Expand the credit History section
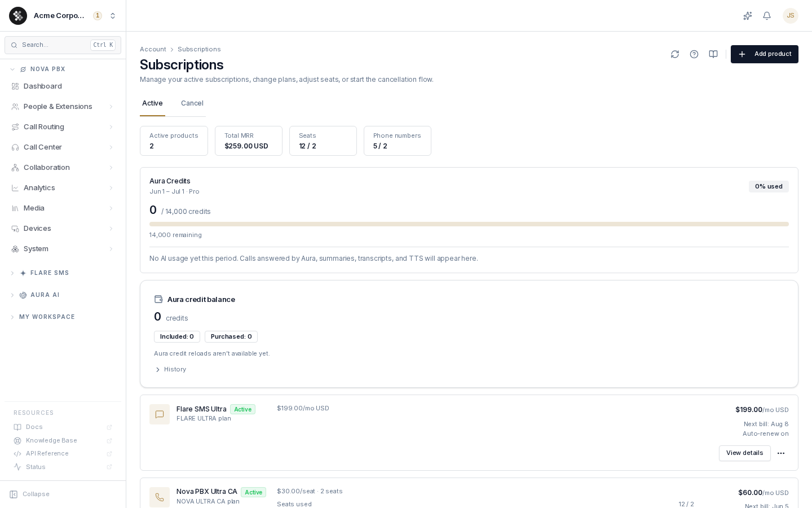812x508 pixels. (170, 370)
